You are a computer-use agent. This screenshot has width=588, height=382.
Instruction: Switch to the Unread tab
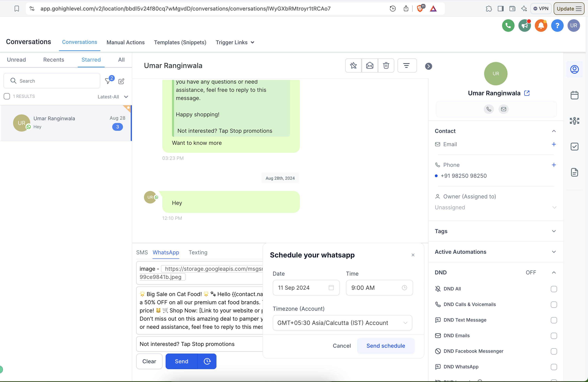(16, 60)
